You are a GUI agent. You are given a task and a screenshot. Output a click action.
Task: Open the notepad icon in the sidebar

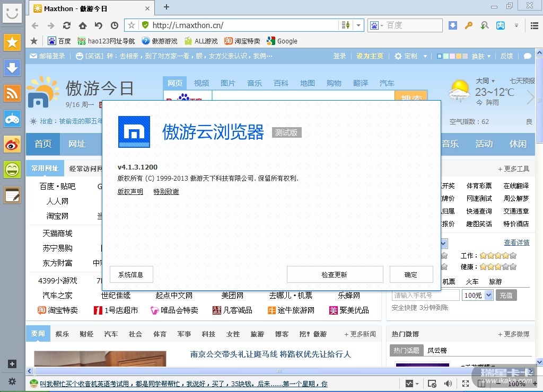[x=12, y=195]
